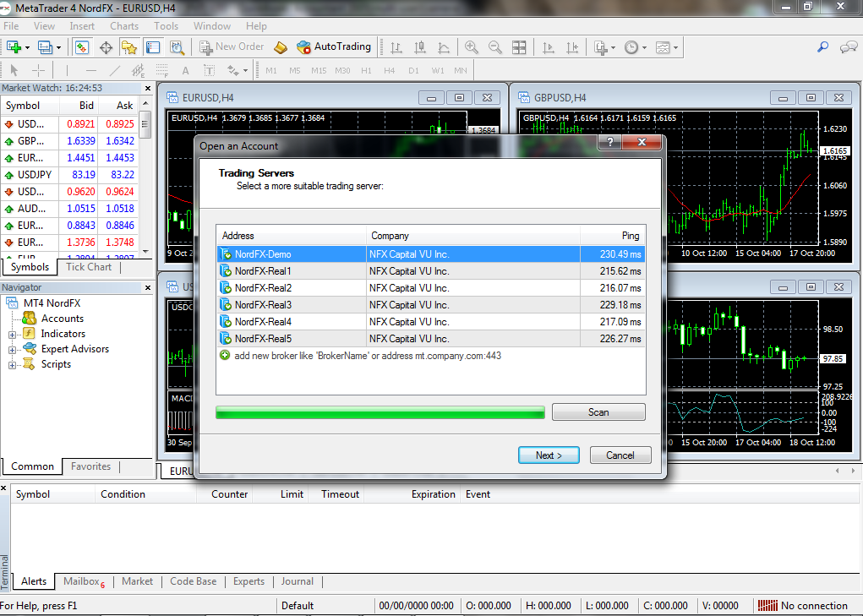This screenshot has width=863, height=616.
Task: Select the M15 timeframe button
Action: tap(319, 70)
